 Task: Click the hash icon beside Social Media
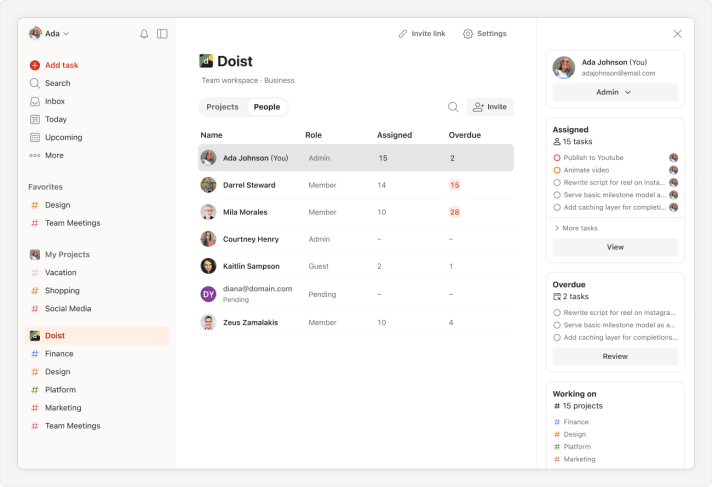coord(35,309)
